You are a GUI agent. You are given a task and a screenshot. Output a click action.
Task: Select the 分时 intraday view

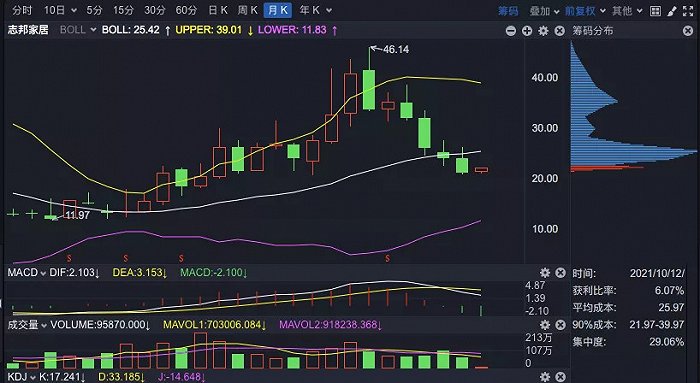tap(22, 10)
